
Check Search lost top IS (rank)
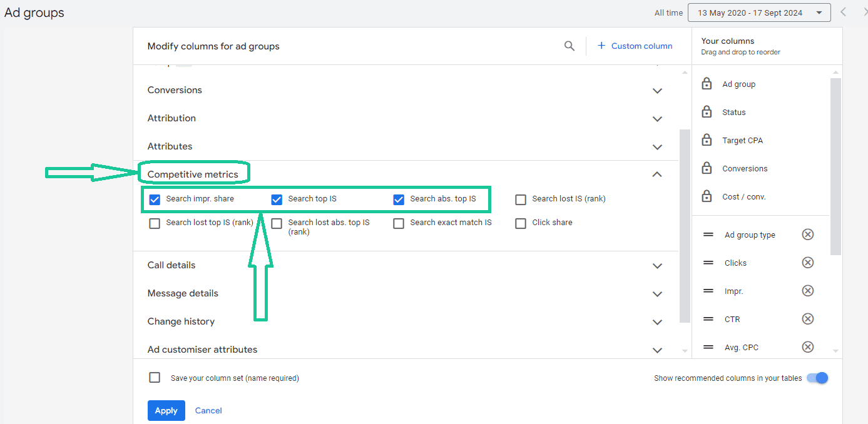(155, 223)
